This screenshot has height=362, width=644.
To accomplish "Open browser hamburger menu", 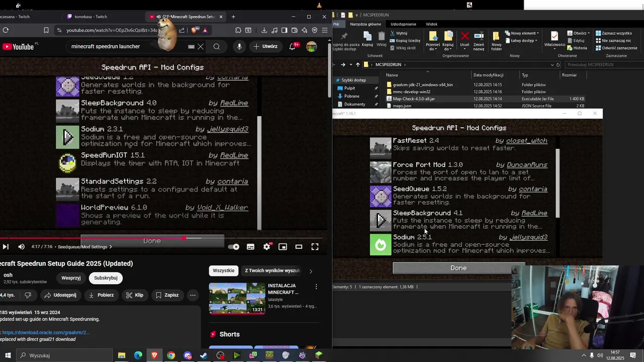I will click(325, 30).
